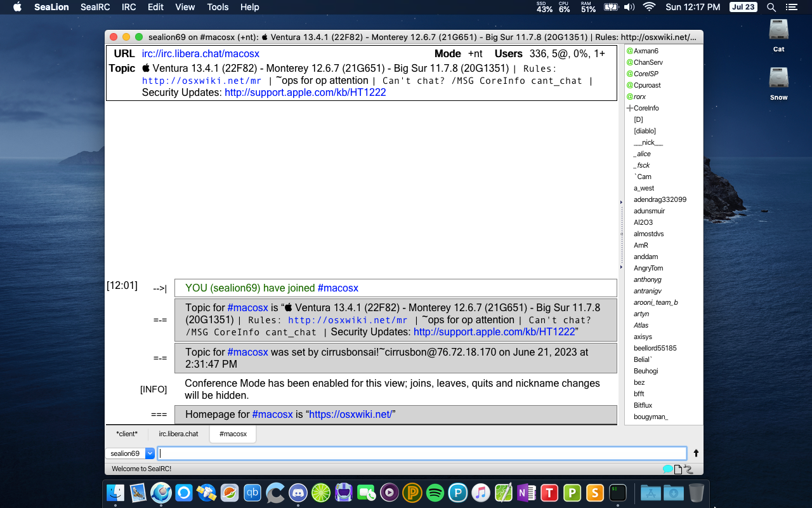The height and width of the screenshot is (508, 812).
Task: Open Spotlight search in menu bar
Action: (771, 7)
